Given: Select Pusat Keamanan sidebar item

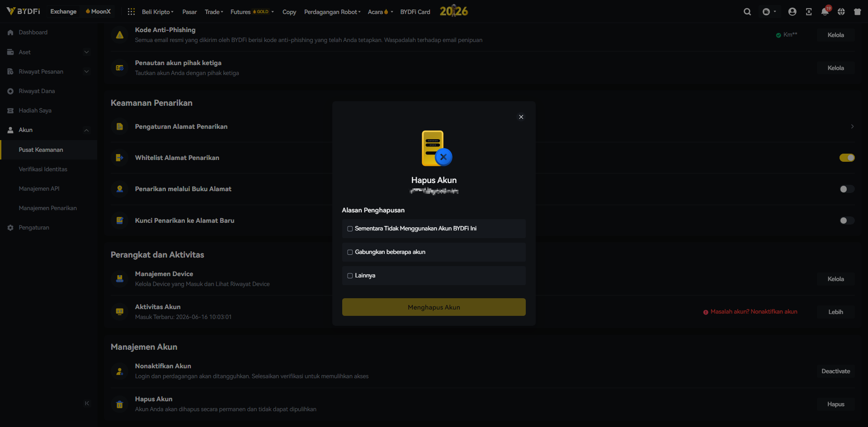Looking at the screenshot, I should (48, 150).
